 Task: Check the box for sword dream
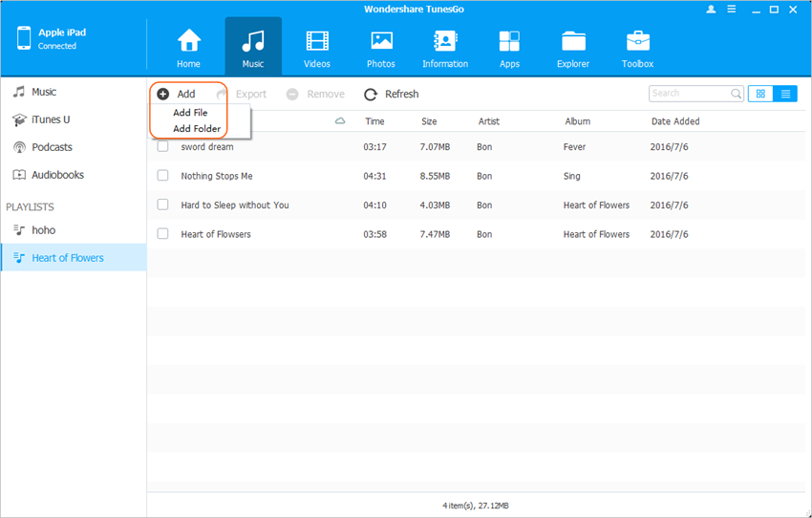click(x=163, y=147)
